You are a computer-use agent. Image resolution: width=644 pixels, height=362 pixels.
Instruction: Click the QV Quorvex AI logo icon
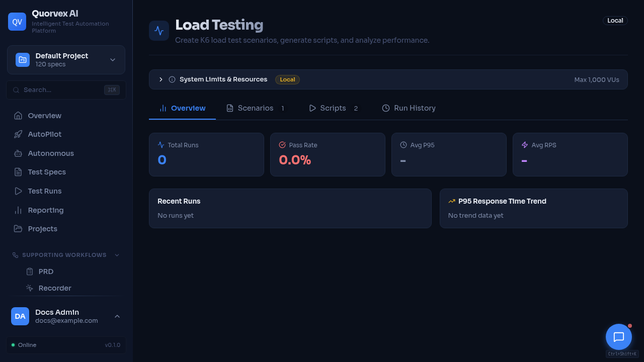click(x=17, y=22)
